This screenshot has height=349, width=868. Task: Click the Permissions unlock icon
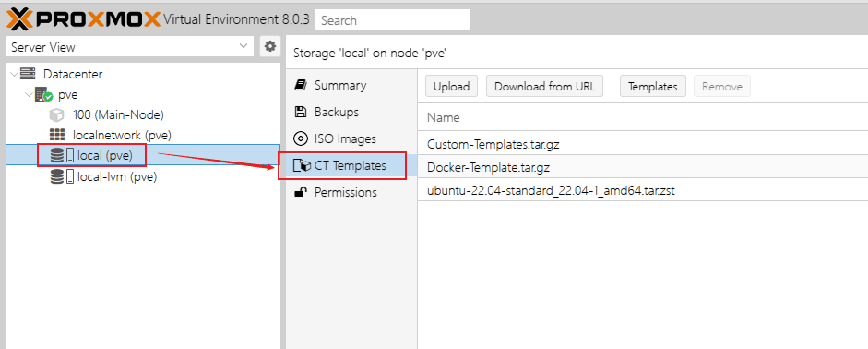pos(301,192)
